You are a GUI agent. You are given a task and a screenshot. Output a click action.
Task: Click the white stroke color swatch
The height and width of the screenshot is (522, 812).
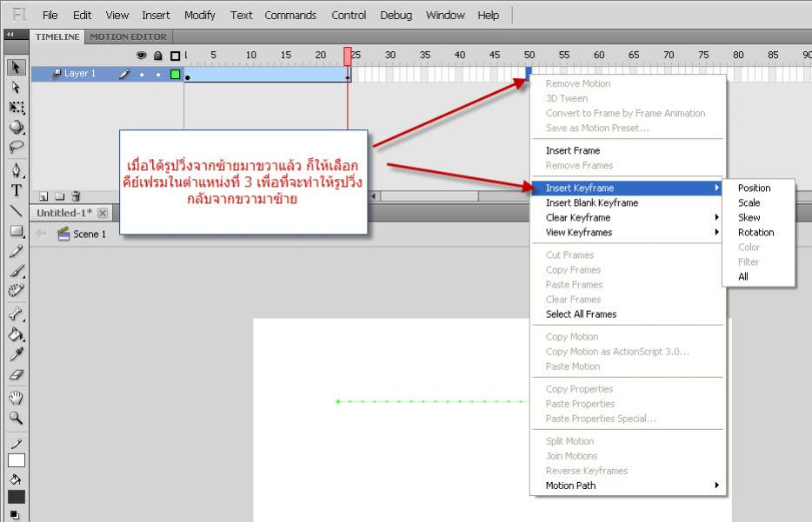[16, 460]
